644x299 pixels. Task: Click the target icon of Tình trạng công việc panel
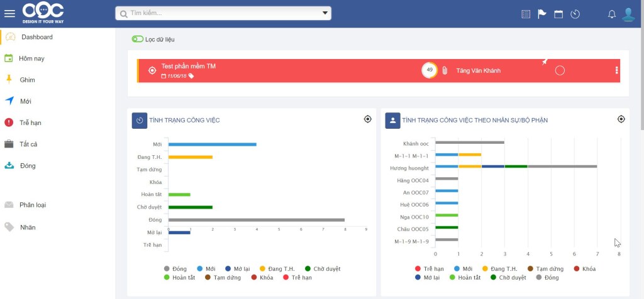click(367, 119)
